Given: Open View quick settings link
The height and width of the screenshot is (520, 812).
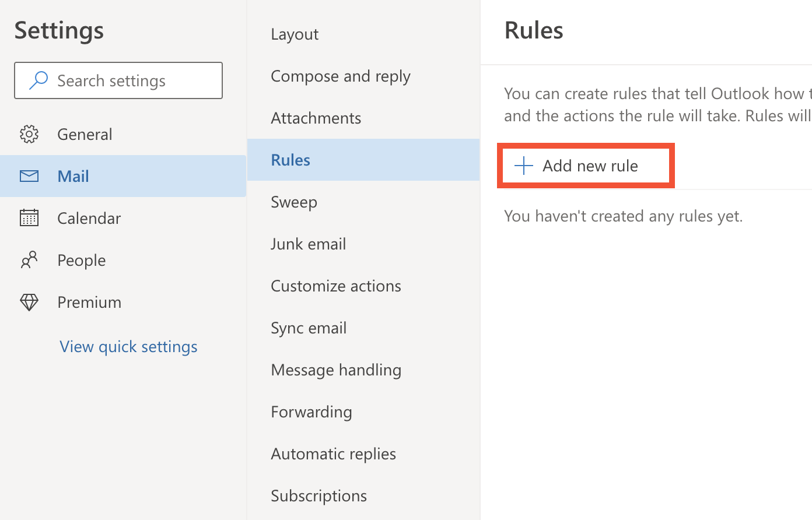Looking at the screenshot, I should tap(128, 346).
